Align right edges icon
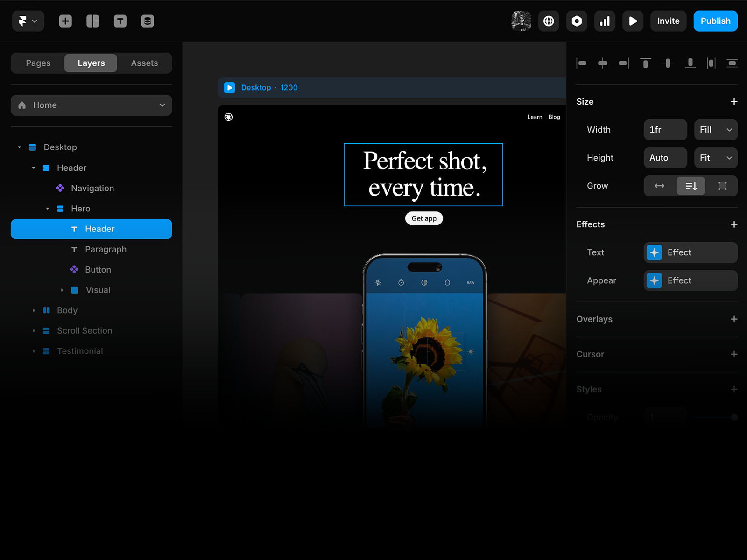The height and width of the screenshot is (560, 747). pyautogui.click(x=624, y=63)
